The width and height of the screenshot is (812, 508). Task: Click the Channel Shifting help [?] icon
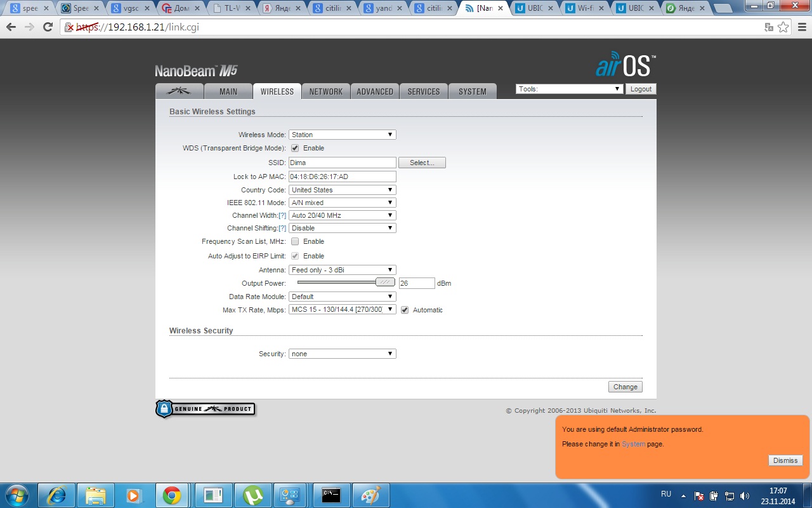(282, 229)
